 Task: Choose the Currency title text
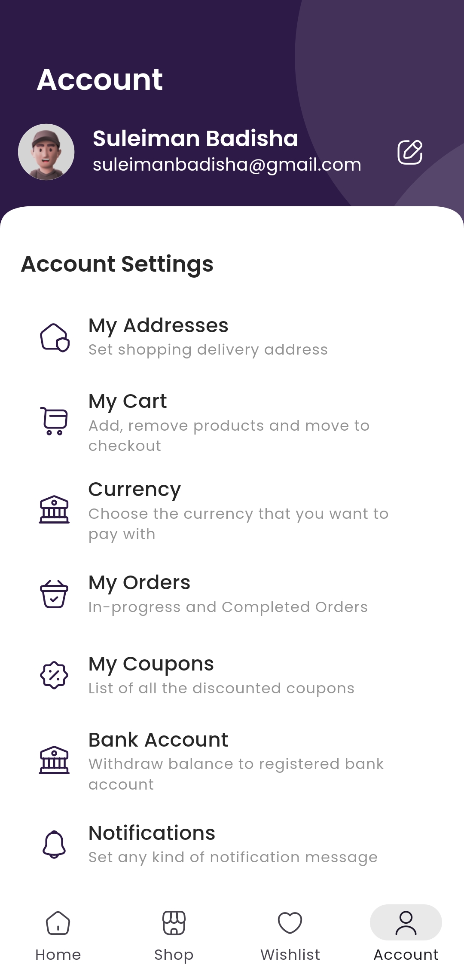(x=134, y=489)
